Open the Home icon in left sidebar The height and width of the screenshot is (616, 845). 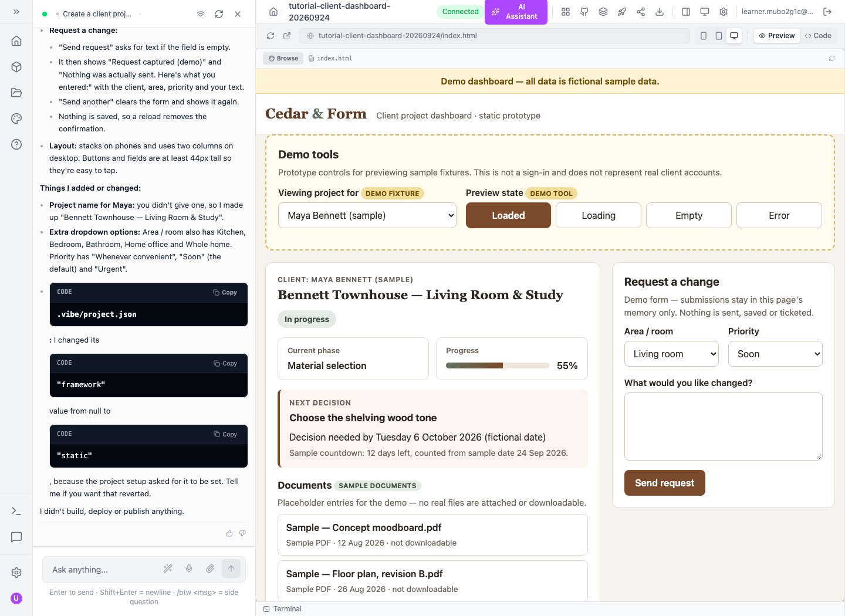click(x=16, y=41)
